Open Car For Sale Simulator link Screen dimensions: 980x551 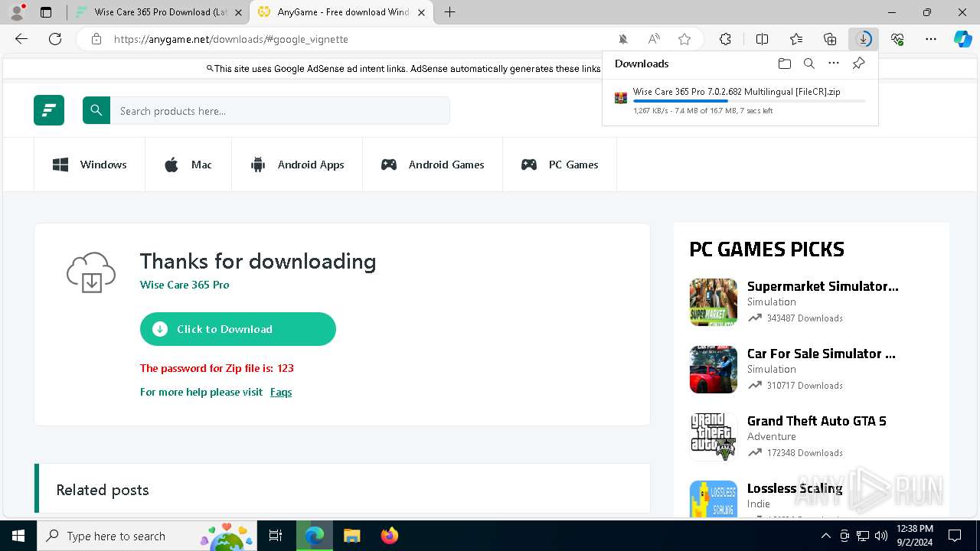point(822,354)
